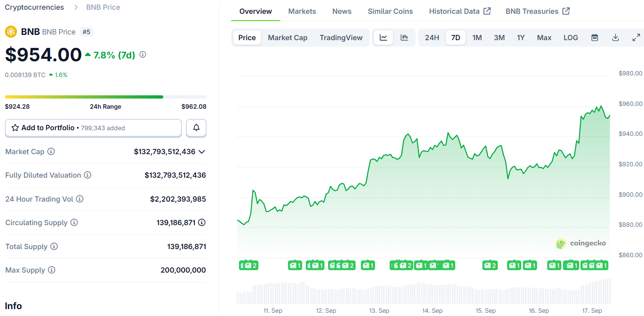The width and height of the screenshot is (644, 316).
Task: Click the 200,000,000 max supply value
Action: (x=183, y=270)
